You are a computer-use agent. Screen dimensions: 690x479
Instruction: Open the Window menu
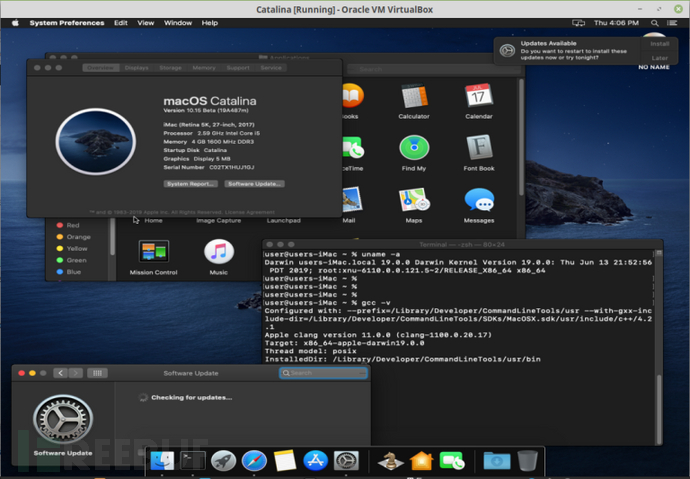[178, 23]
